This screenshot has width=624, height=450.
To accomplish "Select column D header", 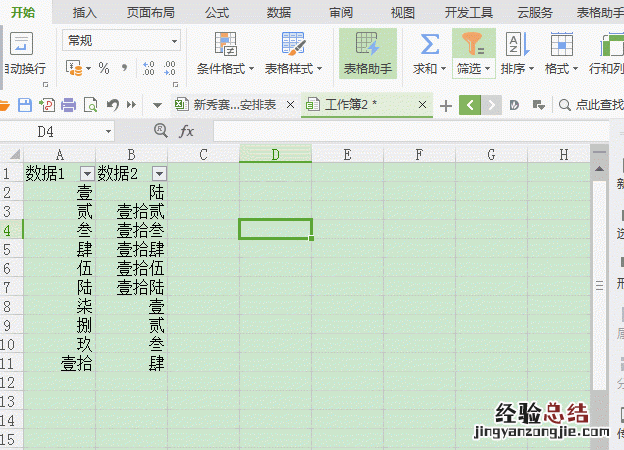I will [275, 154].
